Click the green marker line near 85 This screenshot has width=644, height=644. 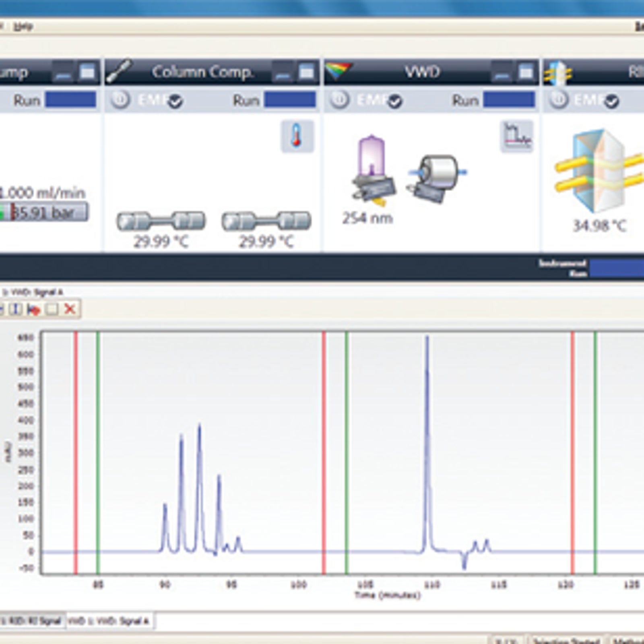coord(98,452)
